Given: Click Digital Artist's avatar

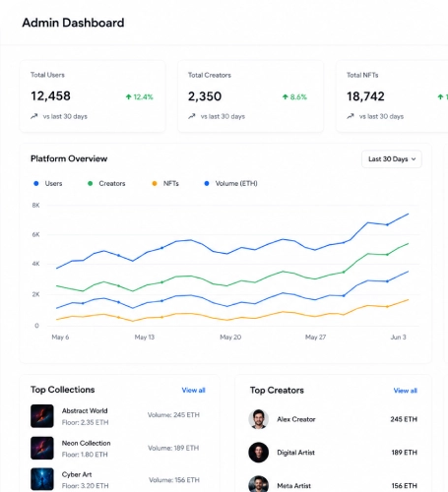Looking at the screenshot, I should coord(259,453).
